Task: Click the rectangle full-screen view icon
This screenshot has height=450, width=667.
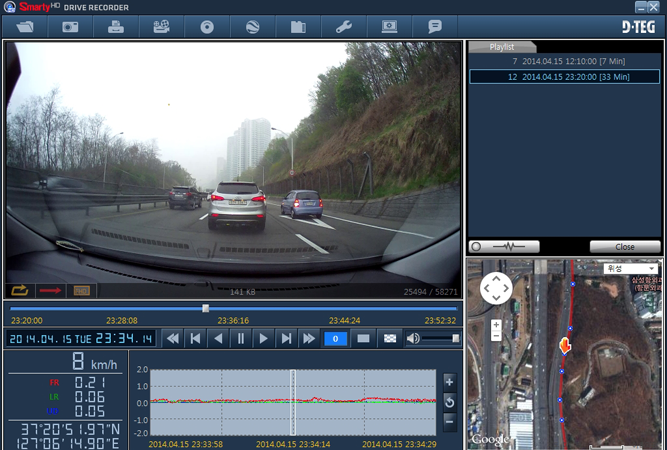Action: pyautogui.click(x=363, y=339)
